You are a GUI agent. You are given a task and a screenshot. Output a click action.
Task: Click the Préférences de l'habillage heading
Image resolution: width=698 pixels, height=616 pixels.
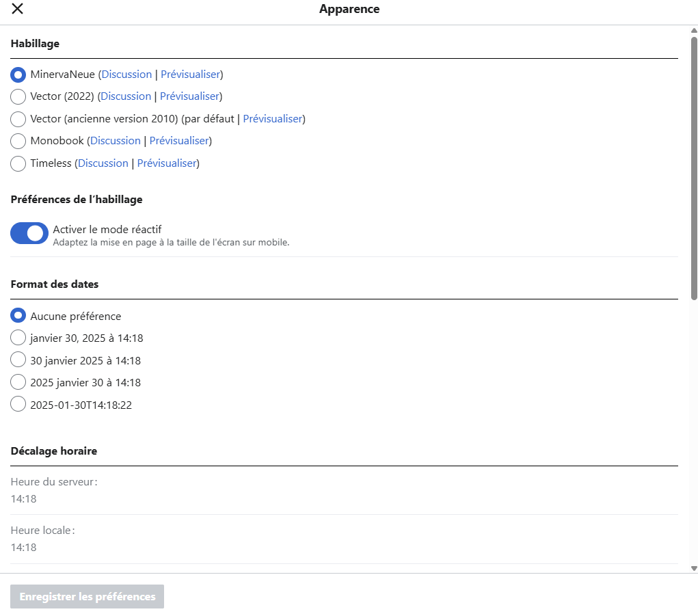point(77,200)
